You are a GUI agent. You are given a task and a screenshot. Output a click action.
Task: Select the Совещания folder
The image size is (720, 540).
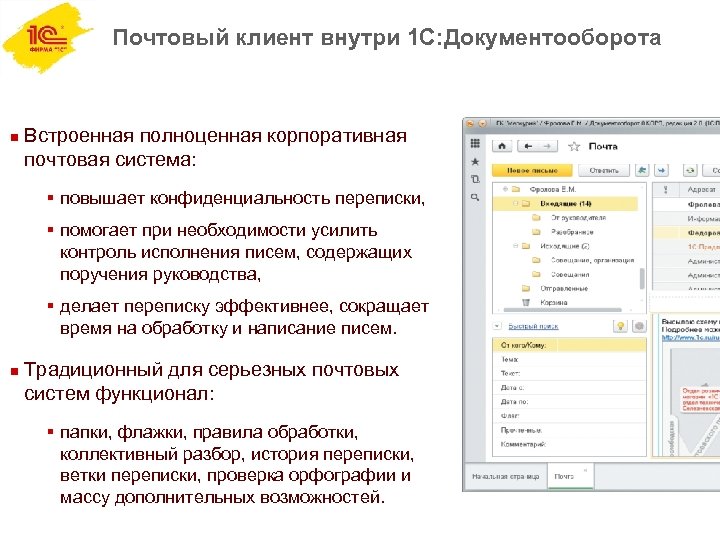tap(570, 274)
